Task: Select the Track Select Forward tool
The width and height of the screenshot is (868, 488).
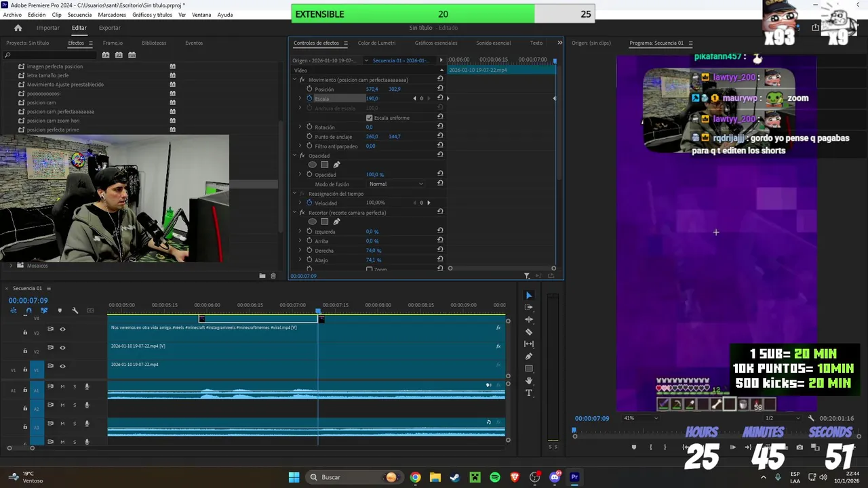Action: [529, 307]
